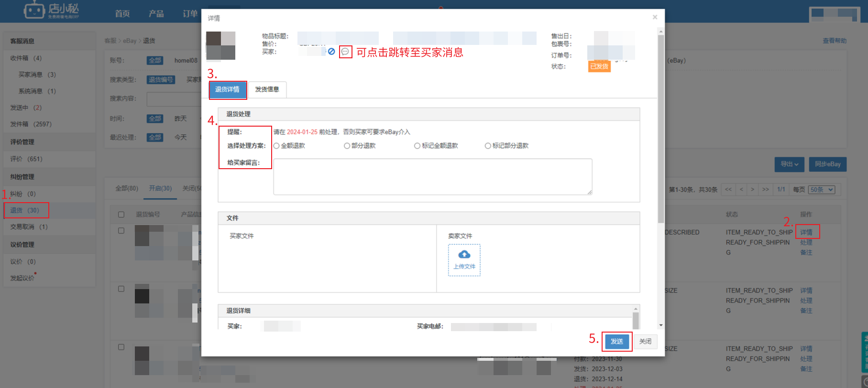Click 处理 link for the DESCRIBED row

[x=806, y=242]
